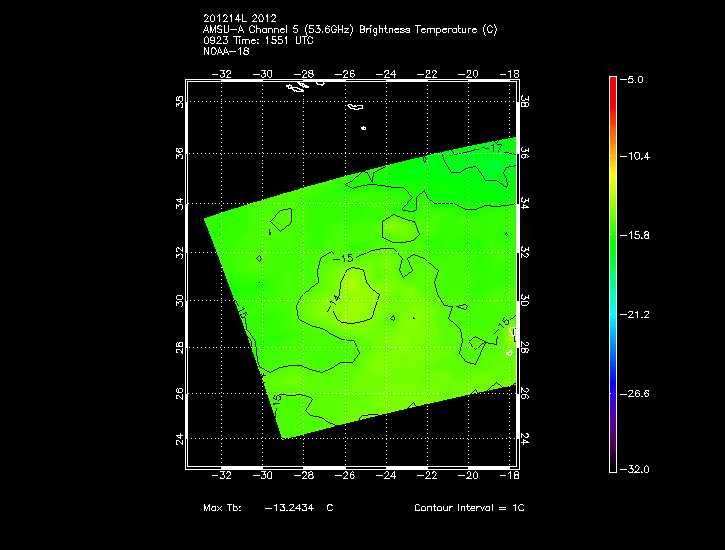Click the yellow warm core center of the map
Image resolution: width=725 pixels, height=550 pixels.
coord(356,301)
